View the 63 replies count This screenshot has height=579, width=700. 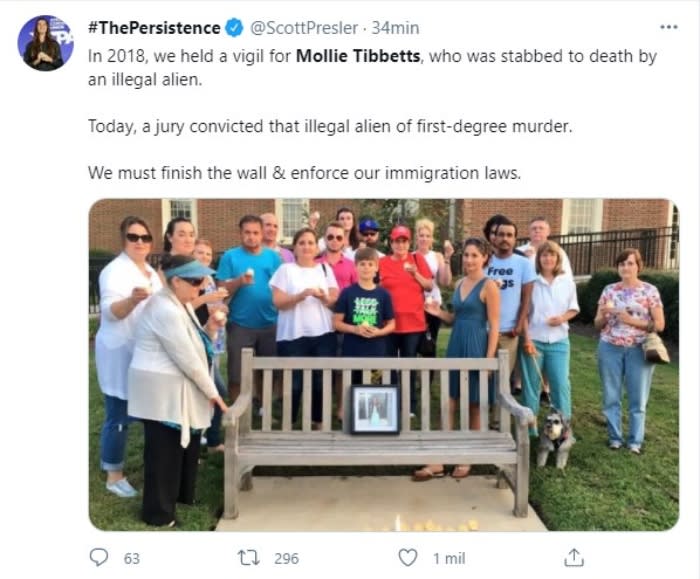(132, 558)
